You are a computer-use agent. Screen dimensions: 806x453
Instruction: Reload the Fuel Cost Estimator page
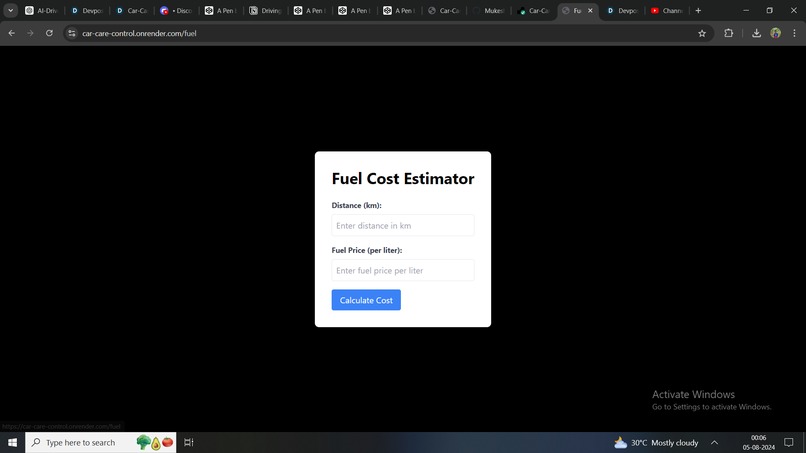(x=49, y=33)
